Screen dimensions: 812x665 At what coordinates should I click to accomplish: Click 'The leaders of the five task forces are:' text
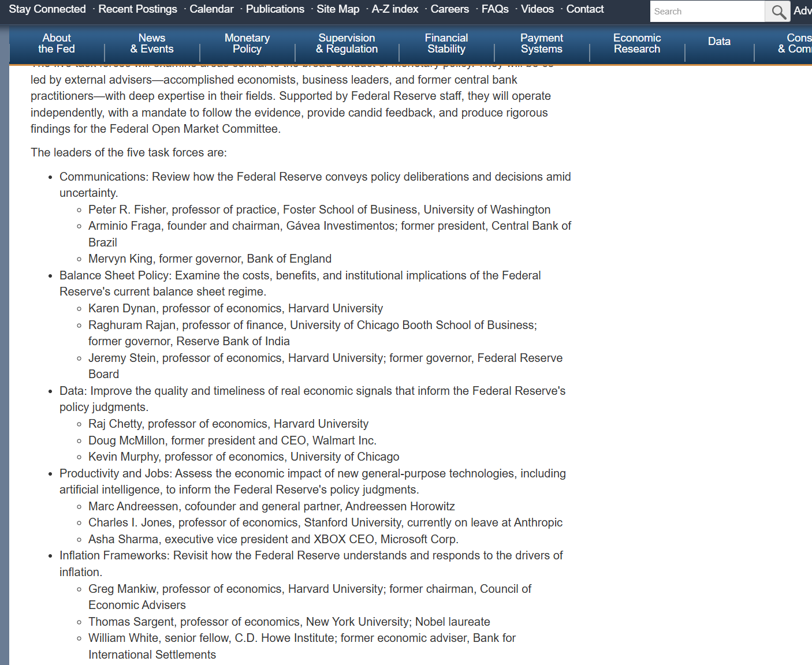[129, 152]
